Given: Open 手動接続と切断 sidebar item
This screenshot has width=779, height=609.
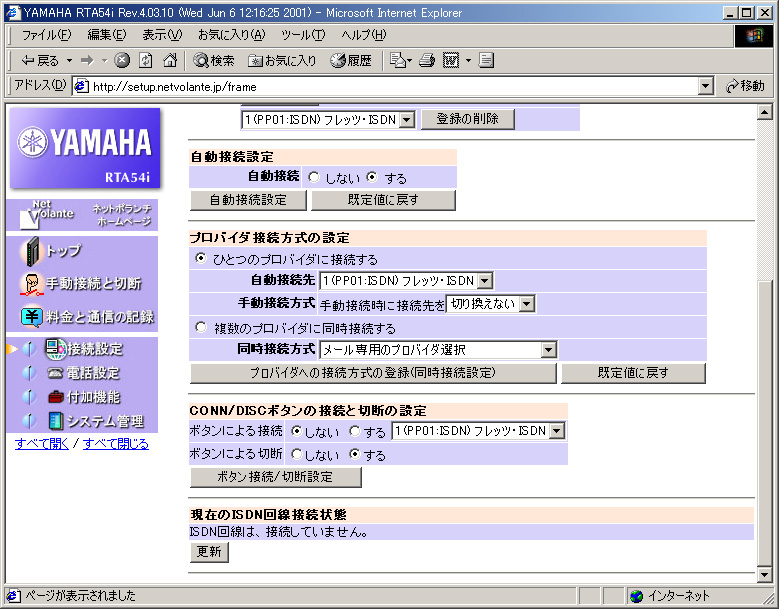Looking at the screenshot, I should 93,284.
